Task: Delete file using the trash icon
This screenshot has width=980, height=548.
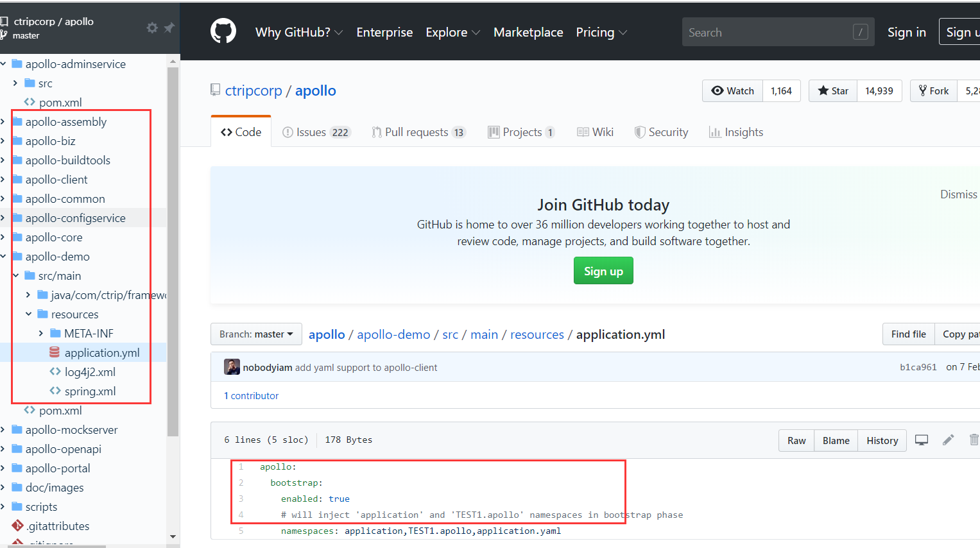Action: click(x=974, y=440)
